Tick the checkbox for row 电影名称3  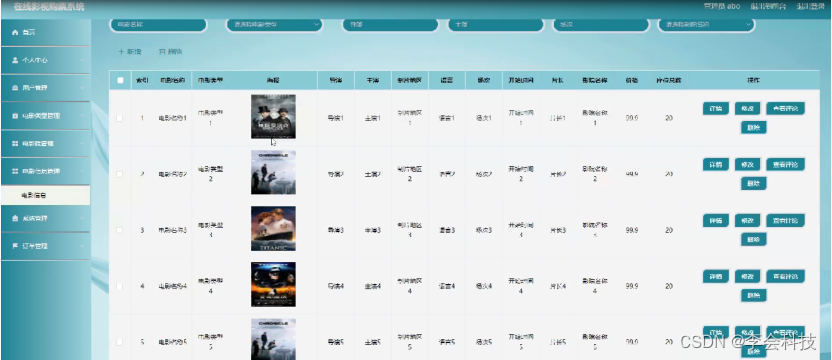click(119, 230)
